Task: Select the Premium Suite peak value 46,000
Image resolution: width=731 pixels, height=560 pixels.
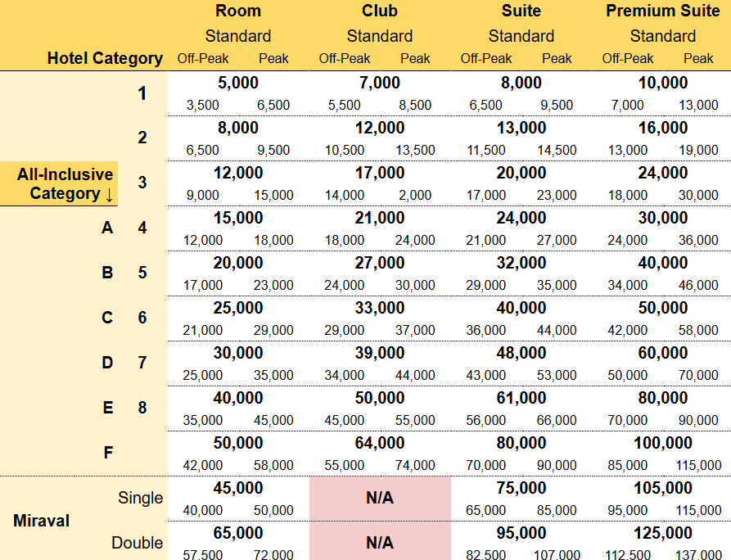Action: 698,285
